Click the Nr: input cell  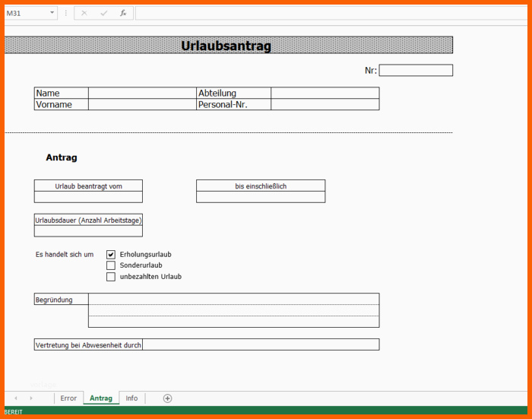tap(416, 71)
